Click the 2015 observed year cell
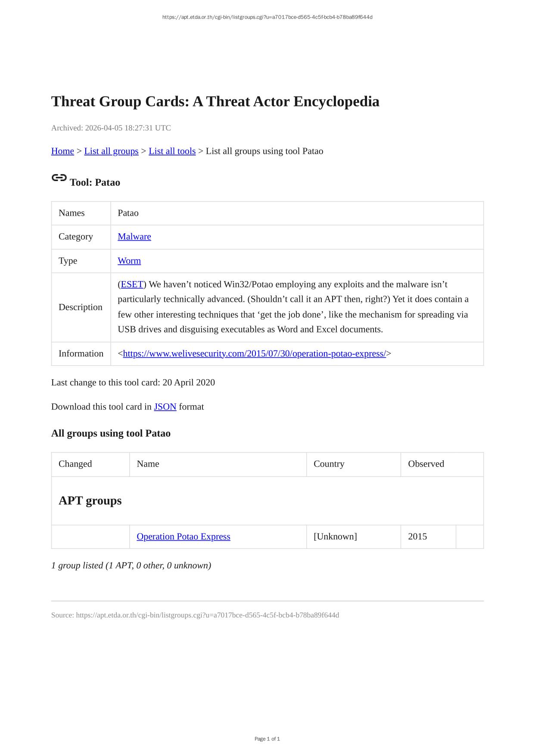 417,537
